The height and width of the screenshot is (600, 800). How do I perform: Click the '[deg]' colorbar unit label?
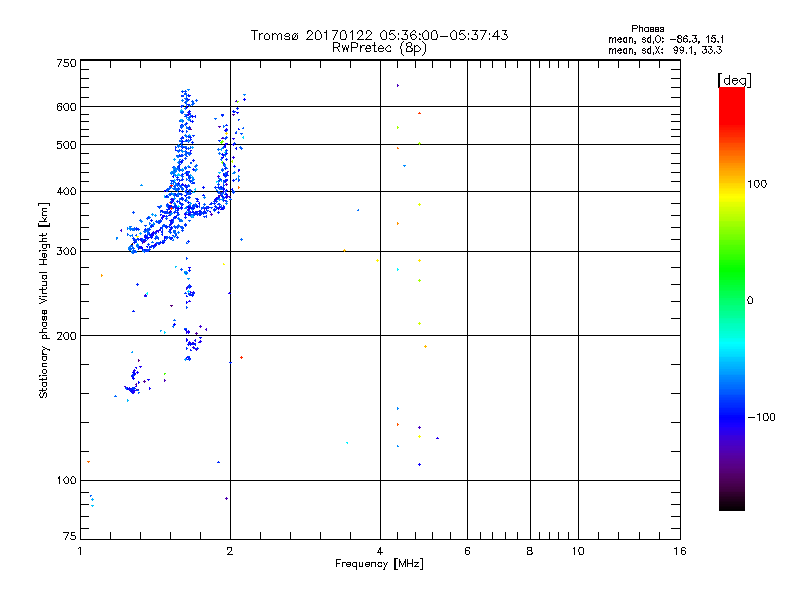(734, 80)
